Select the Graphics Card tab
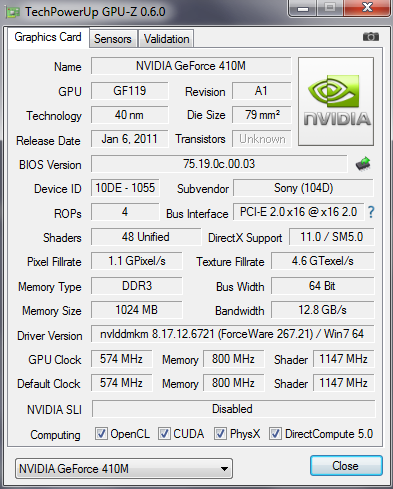The width and height of the screenshot is (393, 489). (x=48, y=37)
